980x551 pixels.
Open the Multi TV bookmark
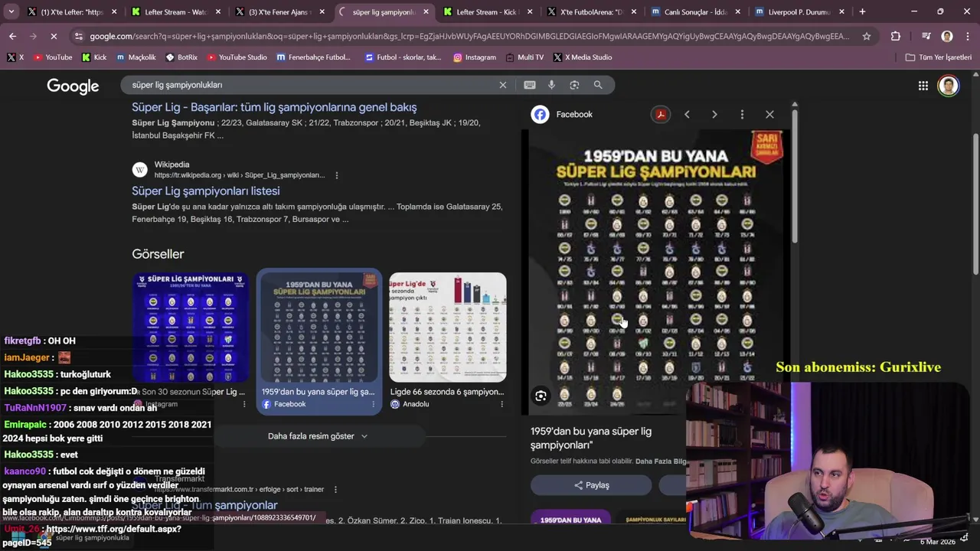tap(524, 57)
